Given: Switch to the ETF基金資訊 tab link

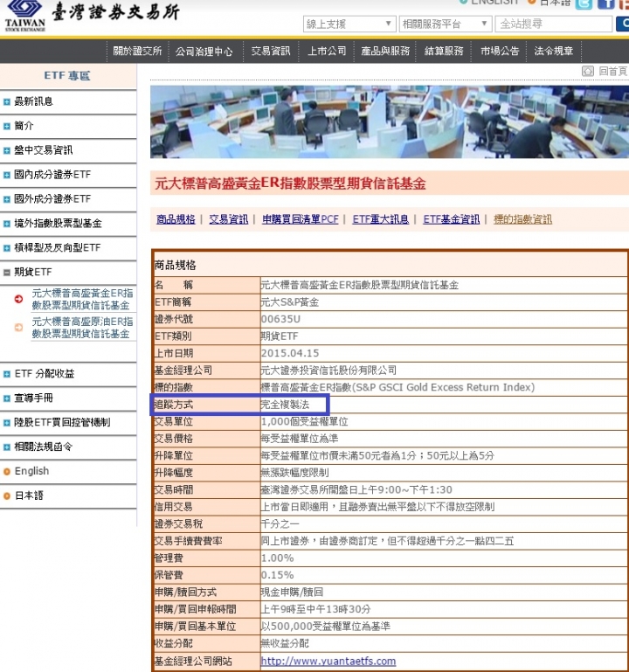Looking at the screenshot, I should (x=451, y=219).
